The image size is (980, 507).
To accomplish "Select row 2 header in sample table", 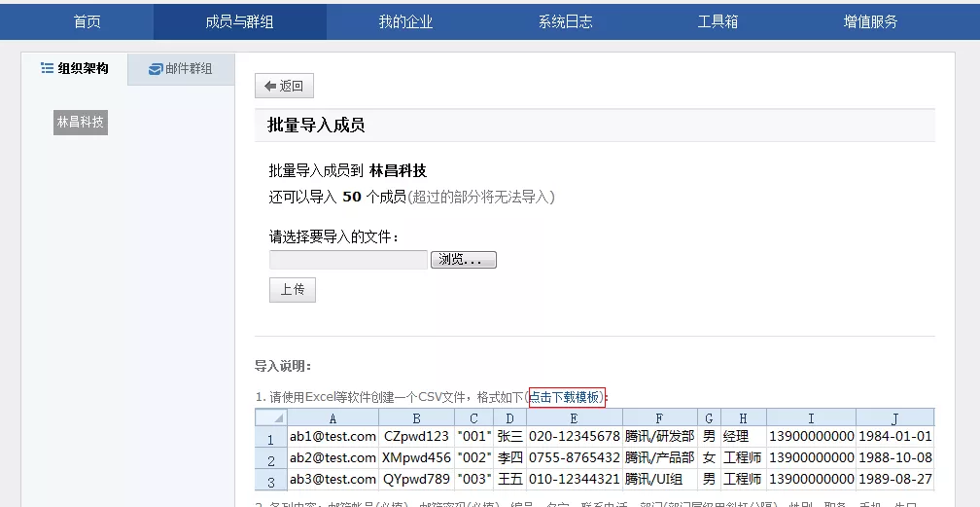I will click(x=271, y=458).
